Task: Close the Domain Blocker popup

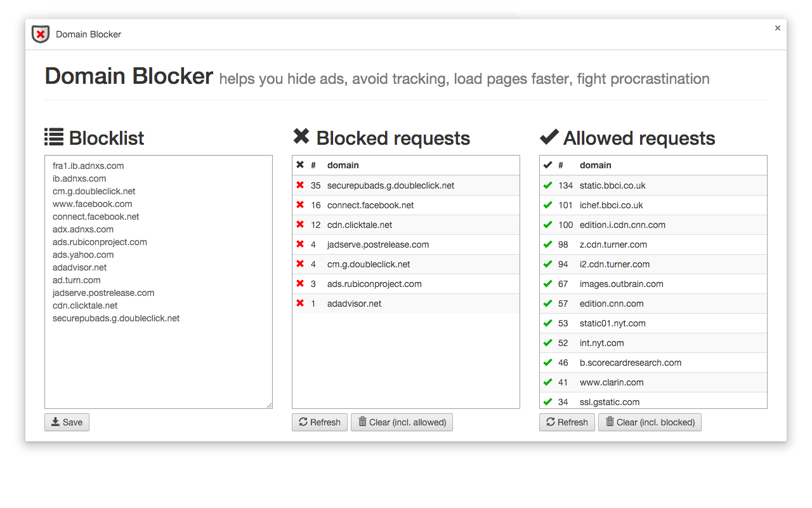Action: click(x=777, y=28)
